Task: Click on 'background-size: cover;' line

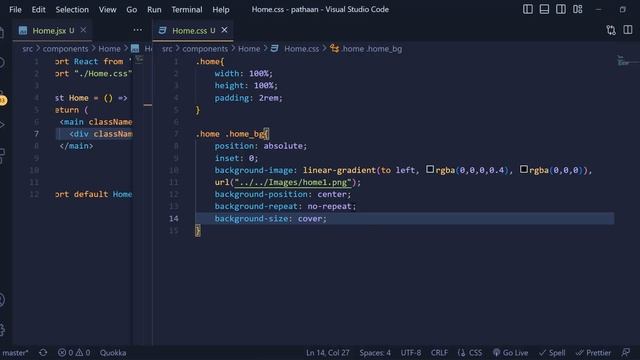Action: 271,219
